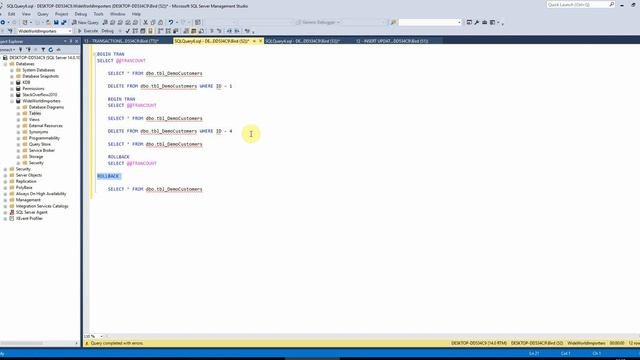Select Management node in Object Explorer
Image resolution: width=640 pixels, height=360 pixels.
click(28, 200)
